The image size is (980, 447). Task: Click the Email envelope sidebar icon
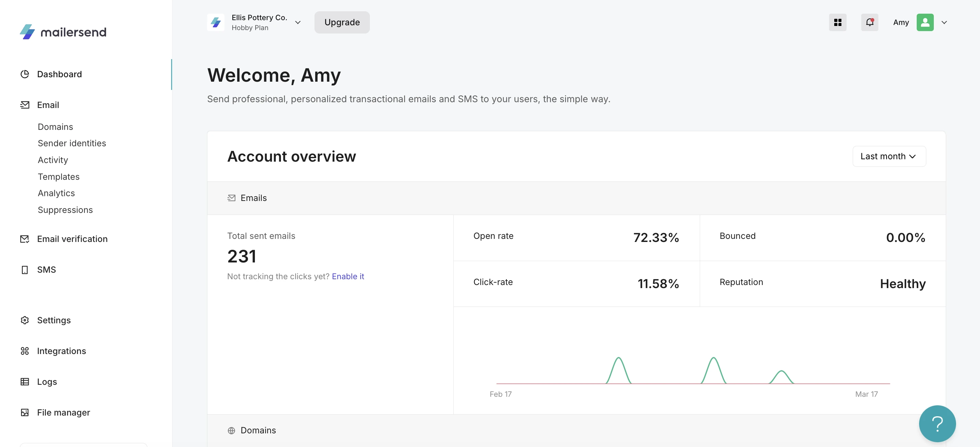(25, 105)
